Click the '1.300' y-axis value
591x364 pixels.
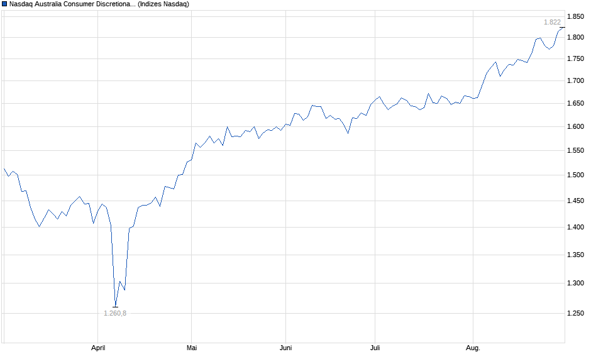575,283
